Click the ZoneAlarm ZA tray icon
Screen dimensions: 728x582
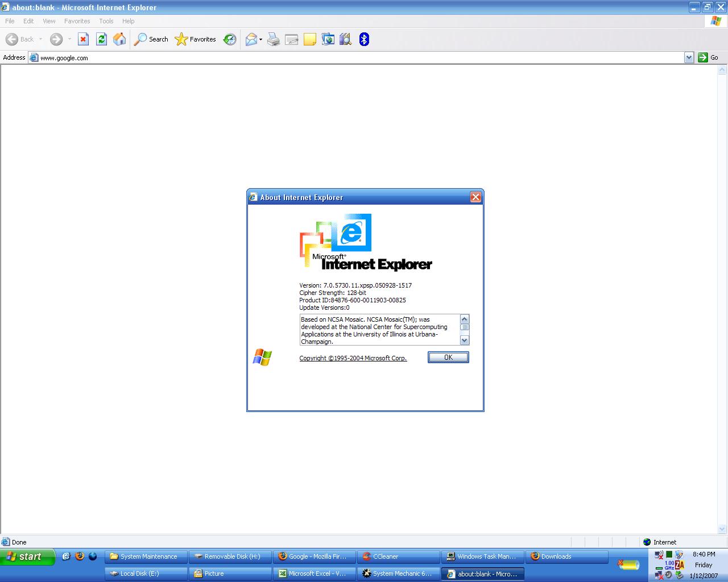tap(680, 565)
